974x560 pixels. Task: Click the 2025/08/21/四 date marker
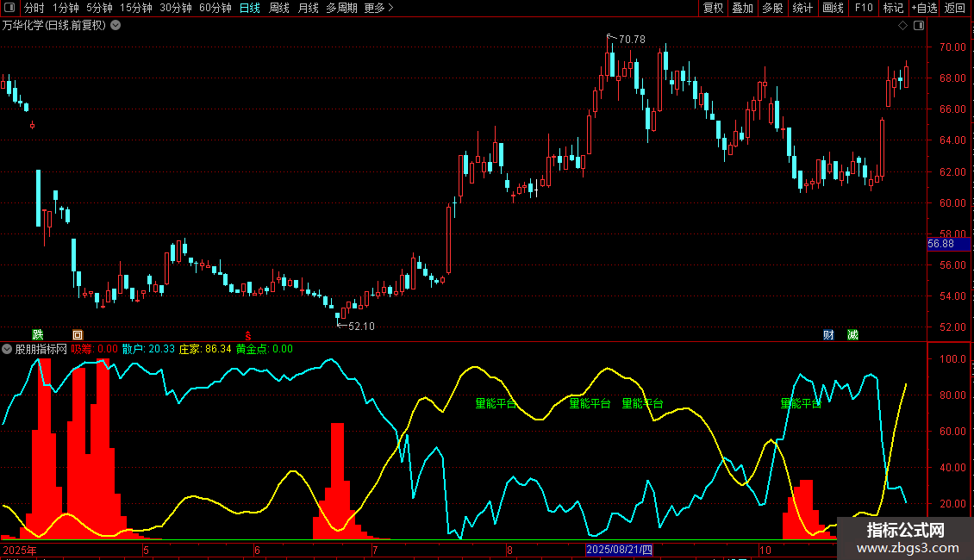pos(620,550)
